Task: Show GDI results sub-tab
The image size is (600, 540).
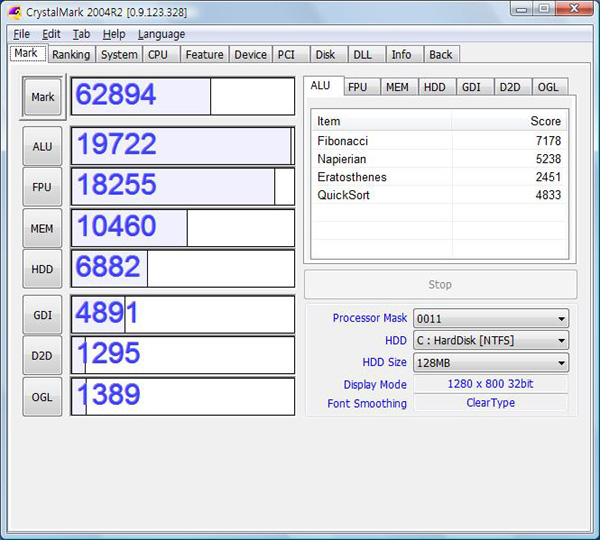Action: point(475,87)
